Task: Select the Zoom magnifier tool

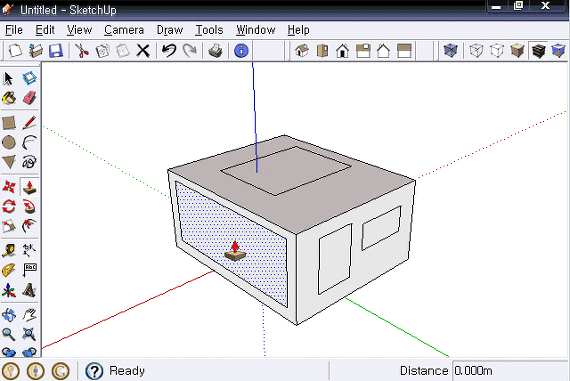Action: [9, 334]
